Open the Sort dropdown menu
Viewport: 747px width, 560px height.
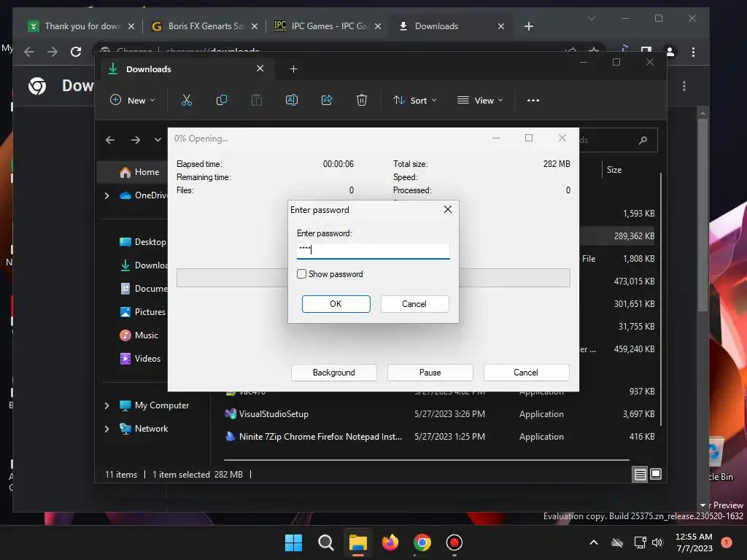414,101
